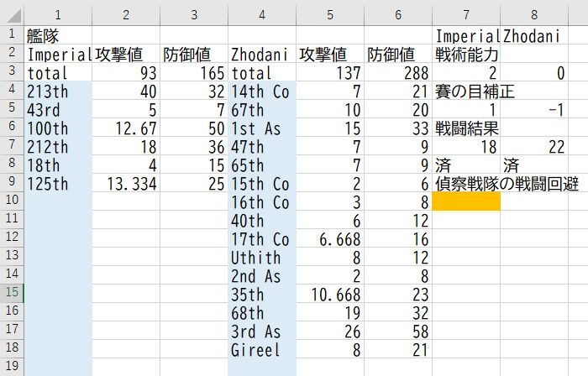This screenshot has width=588, height=376.
Task: Click the 125th fleet cell
Action: [x=58, y=183]
